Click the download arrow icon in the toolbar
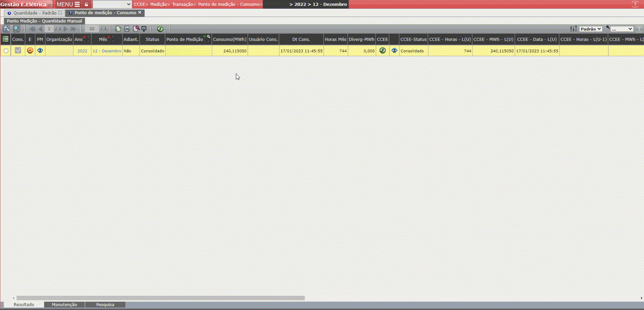 [144, 29]
